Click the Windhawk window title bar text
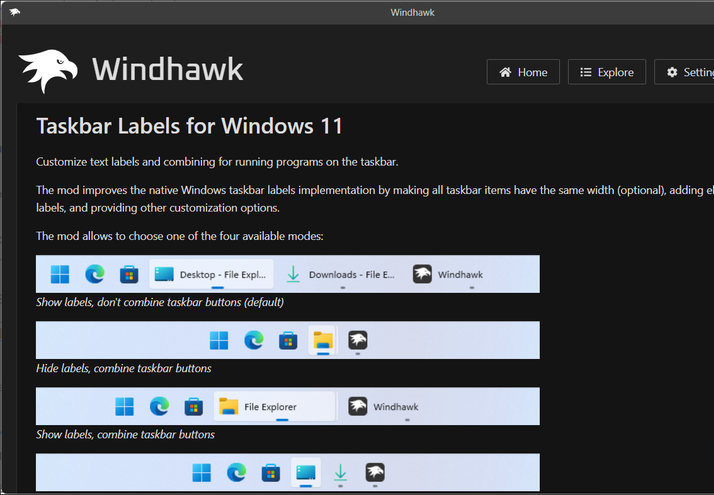 (x=413, y=13)
